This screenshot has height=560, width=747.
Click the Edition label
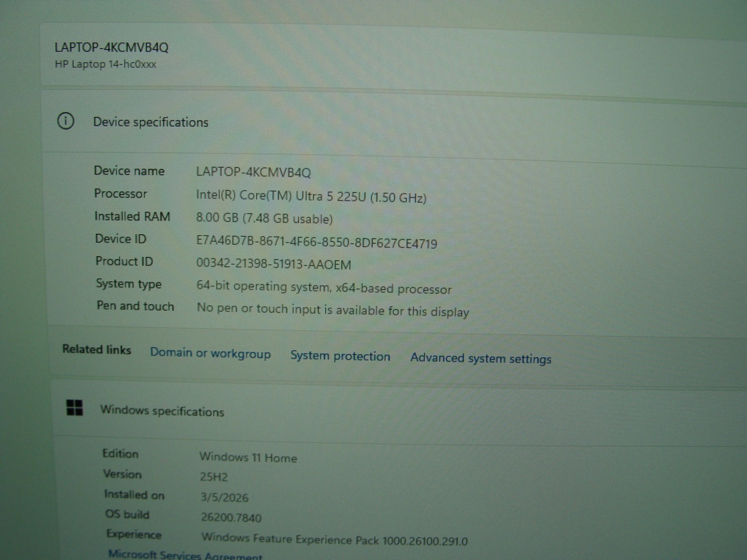click(120, 454)
